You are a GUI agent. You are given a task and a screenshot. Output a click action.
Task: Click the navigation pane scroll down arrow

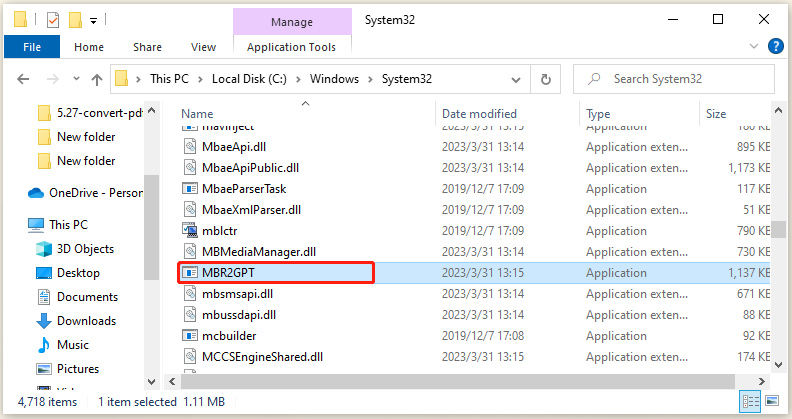point(151,382)
